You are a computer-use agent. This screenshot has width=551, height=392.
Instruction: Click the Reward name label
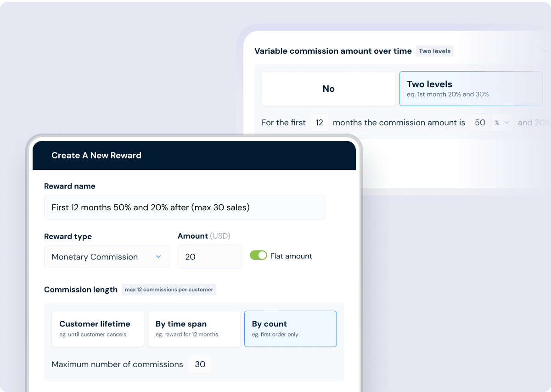tap(70, 186)
